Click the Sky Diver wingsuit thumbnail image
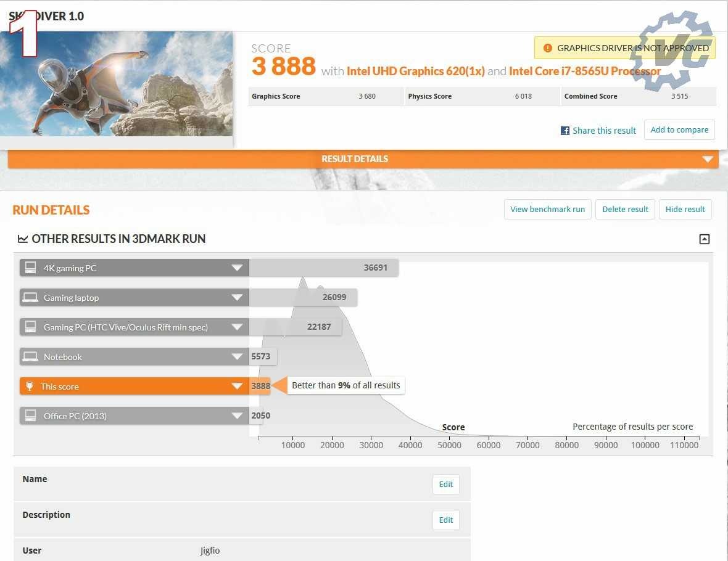This screenshot has width=728, height=561. point(116,83)
